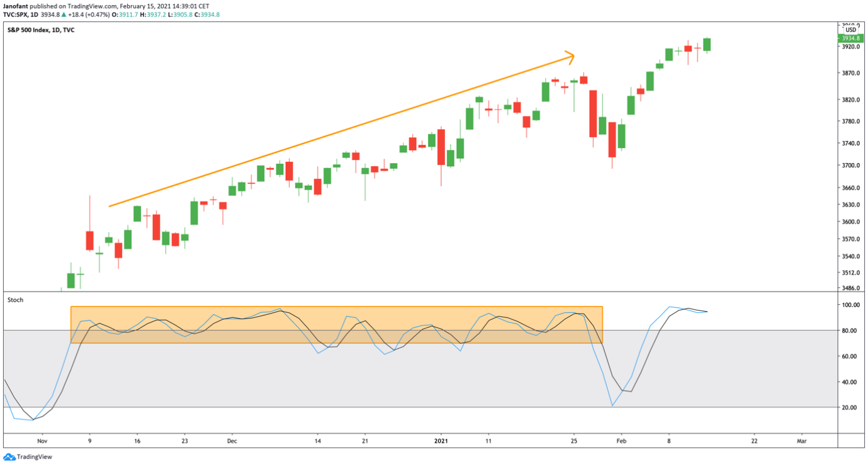Click the 3512.0 price axis label
Viewport: 868px width, 466px height.
pyautogui.click(x=850, y=273)
